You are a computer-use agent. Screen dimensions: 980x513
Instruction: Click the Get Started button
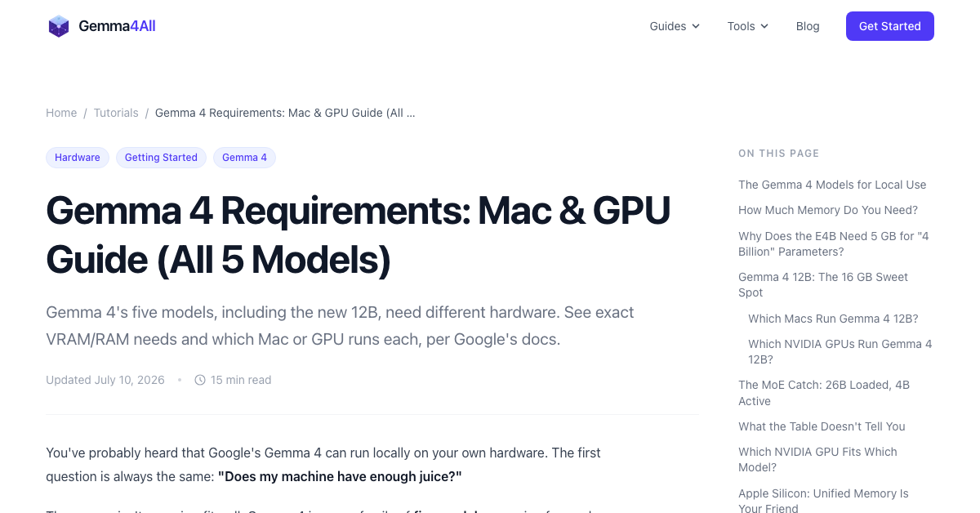890,26
